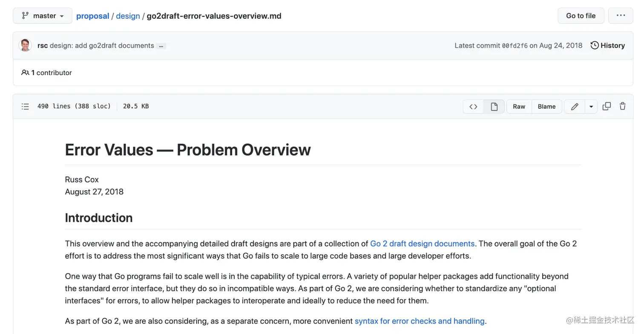Open syntax for error checks and handling link
Image resolution: width=644 pixels, height=334 pixels.
point(420,321)
